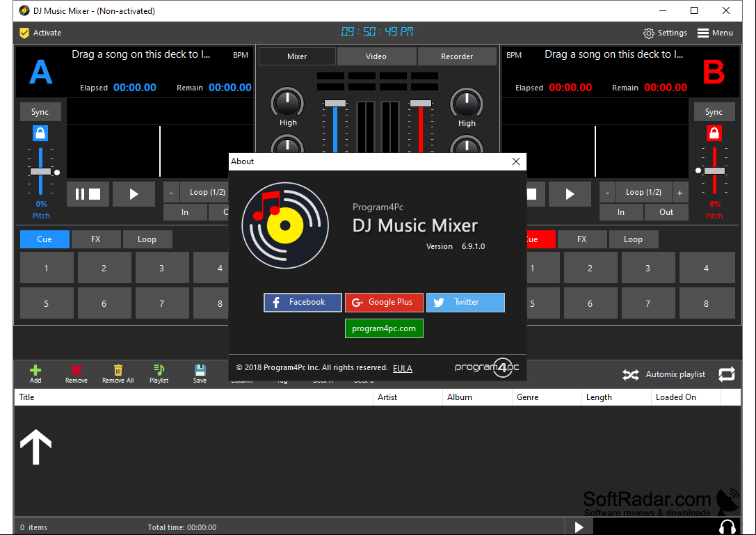The width and height of the screenshot is (756, 535).
Task: Trigger cue pad 6 on deck A
Action: click(104, 303)
